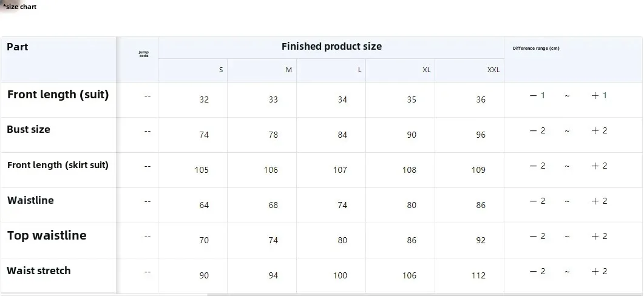
Task: Select the "Bust size" row label
Action: 29,130
